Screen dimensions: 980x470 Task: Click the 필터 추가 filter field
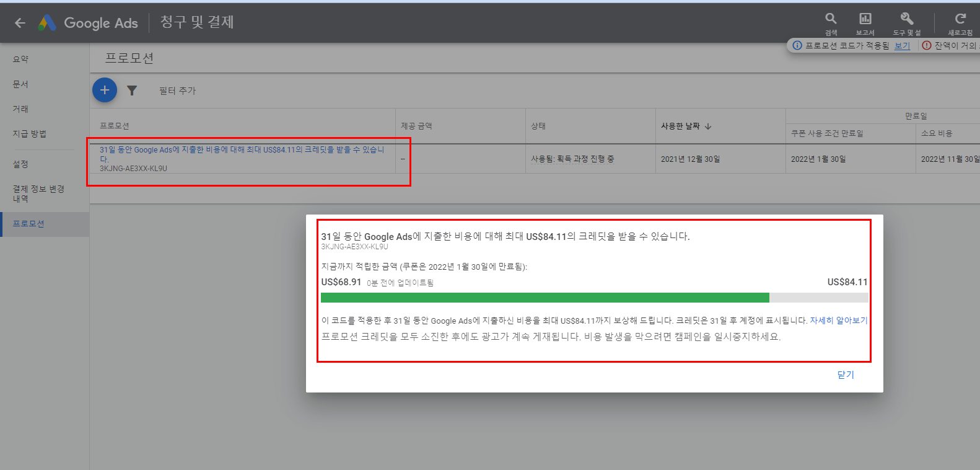[x=178, y=91]
